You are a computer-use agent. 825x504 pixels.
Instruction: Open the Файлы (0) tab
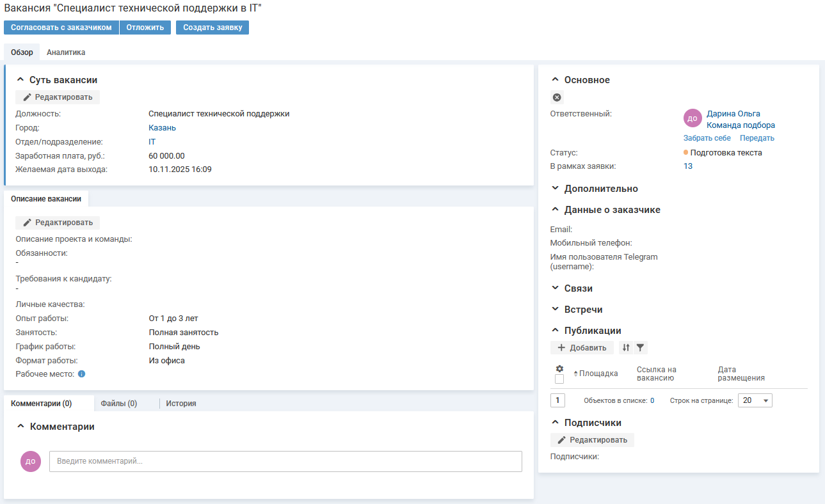pos(119,404)
